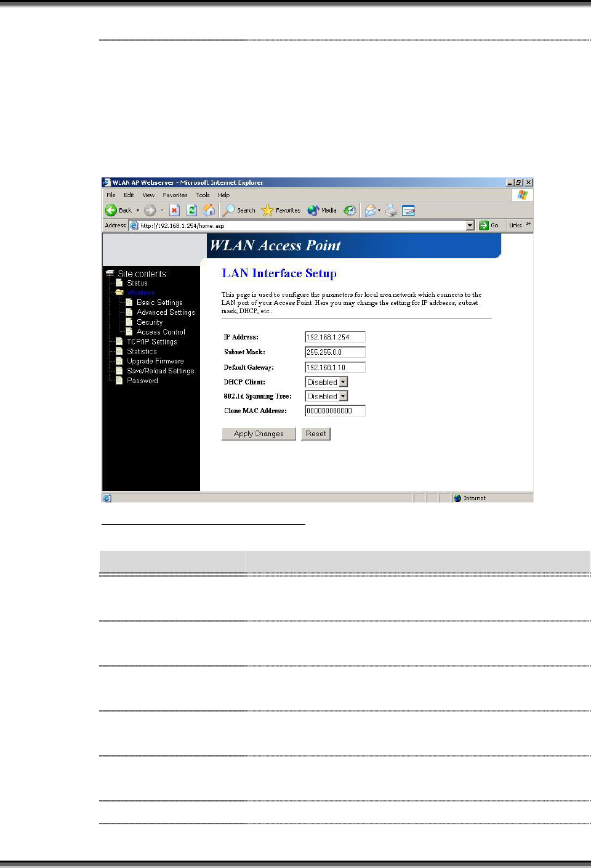The image size is (591, 868).
Task: Open the Edit menu
Action: [129, 195]
